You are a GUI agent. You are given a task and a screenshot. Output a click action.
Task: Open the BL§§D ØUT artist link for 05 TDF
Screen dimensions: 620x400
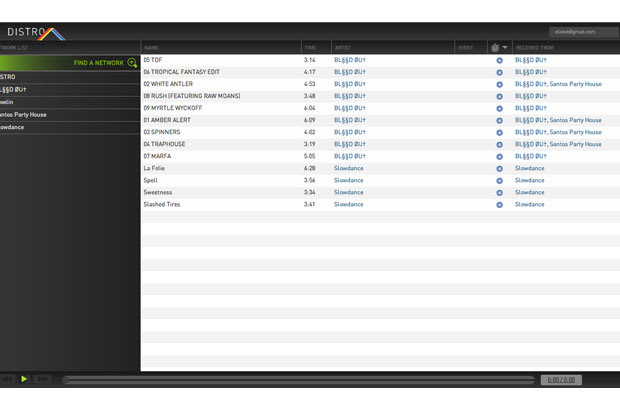(350, 60)
